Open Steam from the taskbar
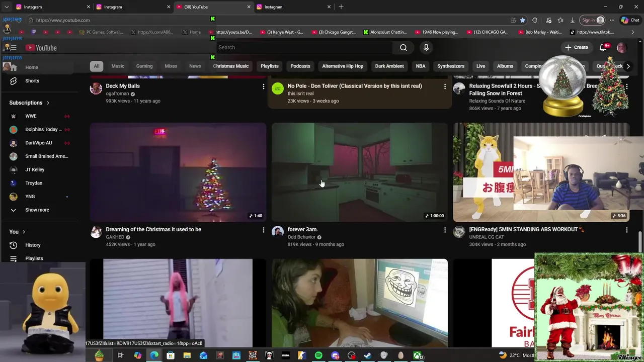The image size is (644, 362). 368,355
